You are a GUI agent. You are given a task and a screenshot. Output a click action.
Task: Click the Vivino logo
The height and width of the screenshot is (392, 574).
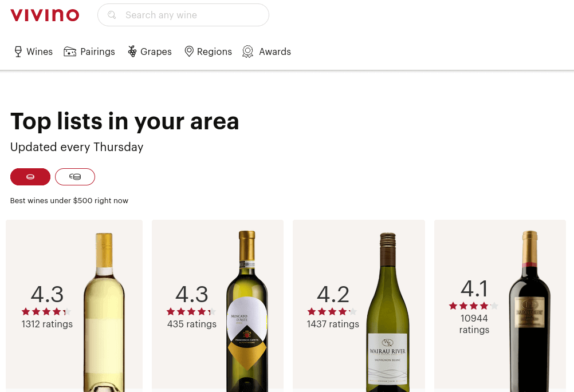[45, 15]
